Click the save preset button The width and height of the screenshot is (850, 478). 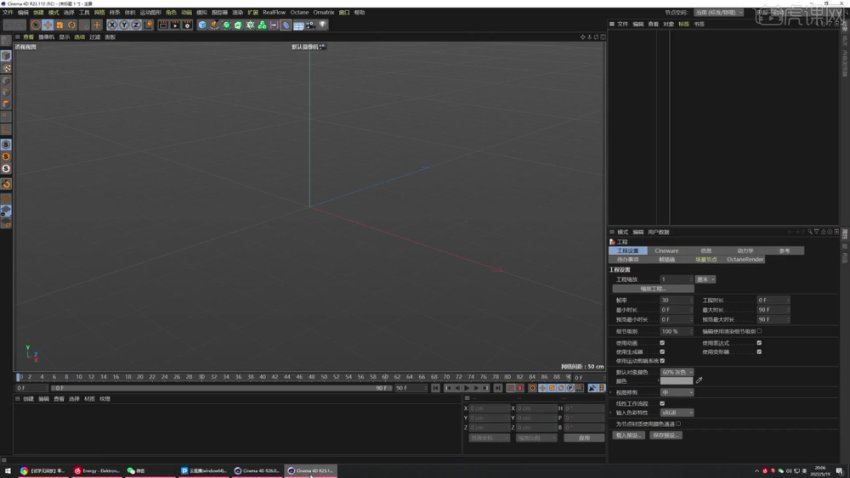[x=665, y=435]
